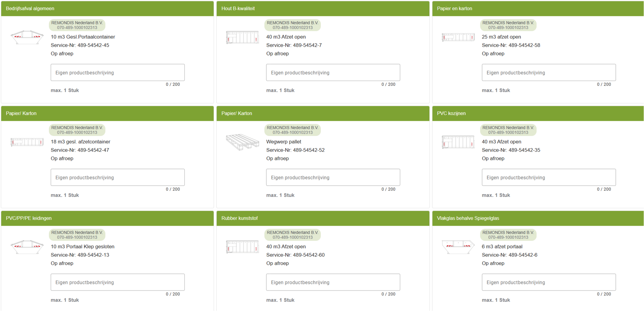
Task: Click the 18 m3 gesl. afzetcontainer image
Action: point(27,142)
